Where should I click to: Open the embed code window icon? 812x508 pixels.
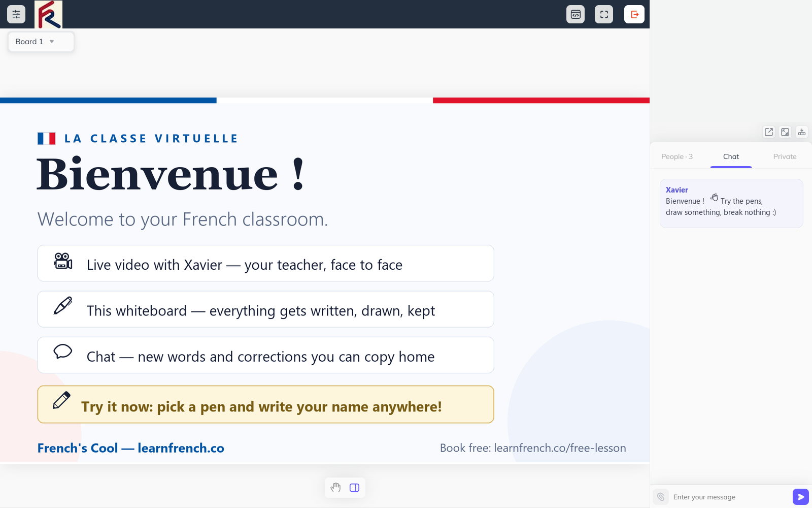pyautogui.click(x=576, y=14)
